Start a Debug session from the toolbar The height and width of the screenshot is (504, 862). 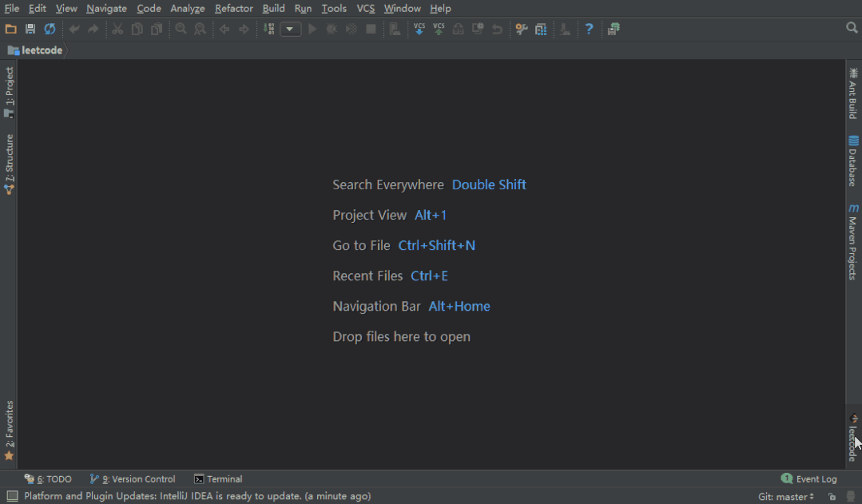pyautogui.click(x=331, y=29)
